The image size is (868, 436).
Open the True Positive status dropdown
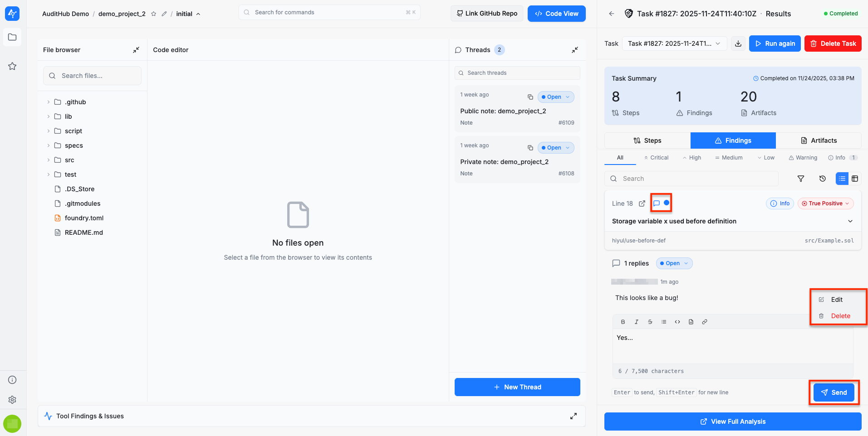click(825, 203)
